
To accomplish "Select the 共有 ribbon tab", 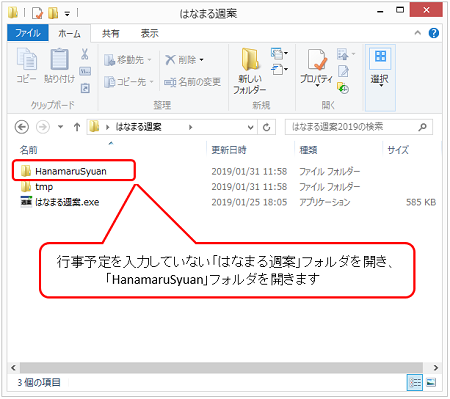I will click(x=111, y=33).
